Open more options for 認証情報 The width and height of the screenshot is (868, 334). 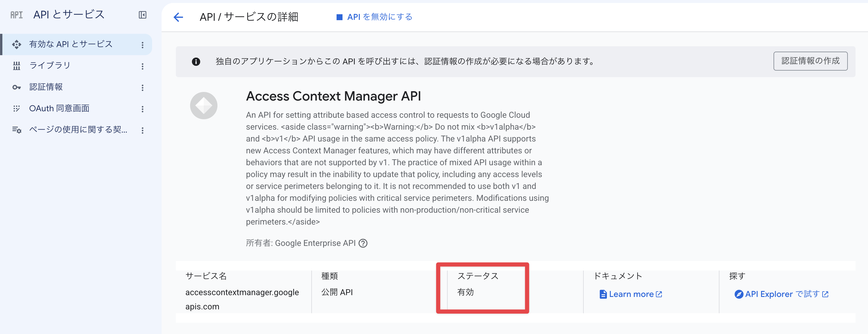pyautogui.click(x=143, y=88)
